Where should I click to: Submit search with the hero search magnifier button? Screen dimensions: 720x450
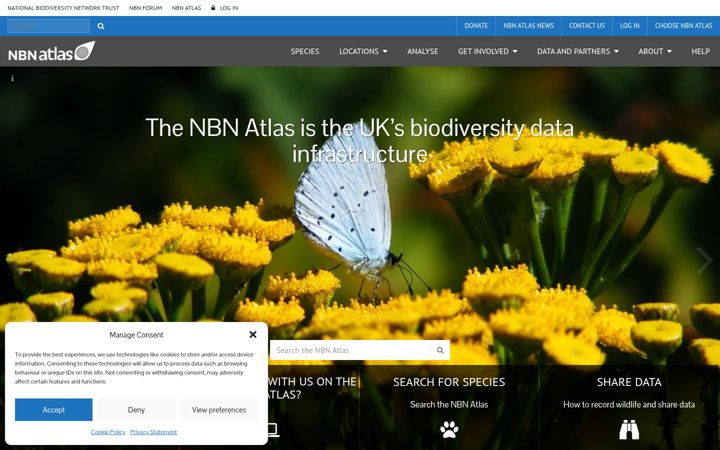440,350
